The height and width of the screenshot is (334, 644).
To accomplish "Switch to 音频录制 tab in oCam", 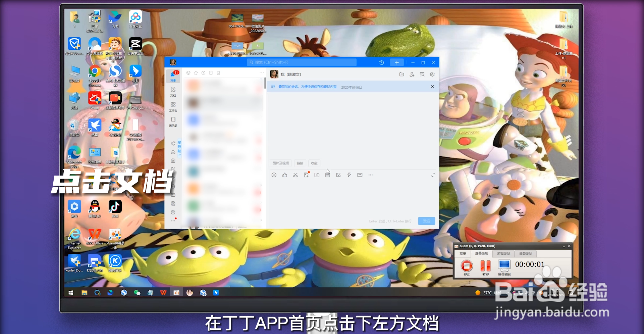I will tap(526, 253).
